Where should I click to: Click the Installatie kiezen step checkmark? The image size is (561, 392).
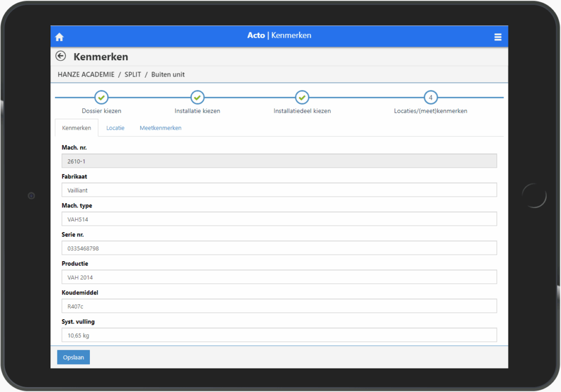[197, 97]
